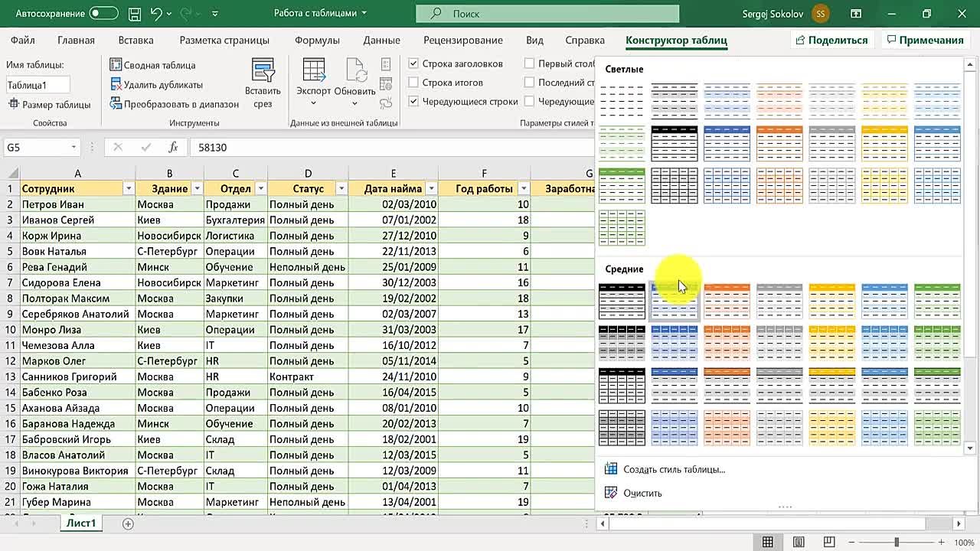Uncheck Строка заголовков checkbox

point(413,64)
